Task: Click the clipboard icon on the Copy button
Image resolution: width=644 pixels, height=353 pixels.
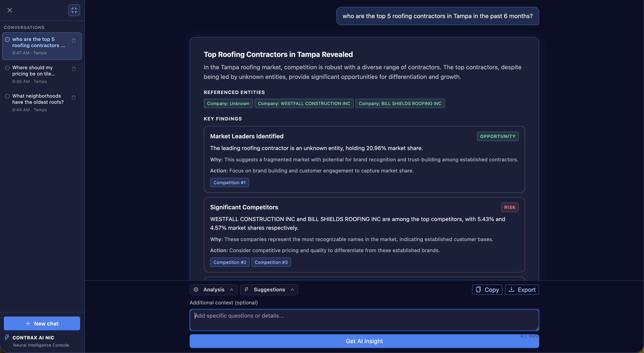Action: [x=478, y=289]
